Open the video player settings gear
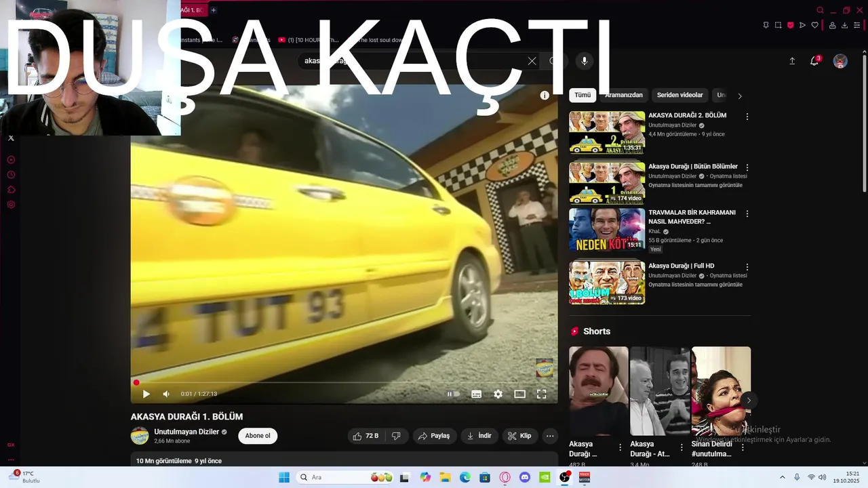The height and width of the screenshot is (488, 868). click(498, 394)
